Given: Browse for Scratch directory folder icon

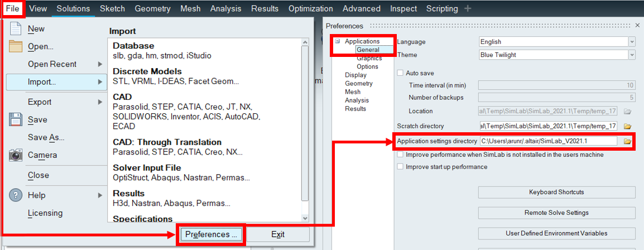Looking at the screenshot, I should click(x=628, y=126).
